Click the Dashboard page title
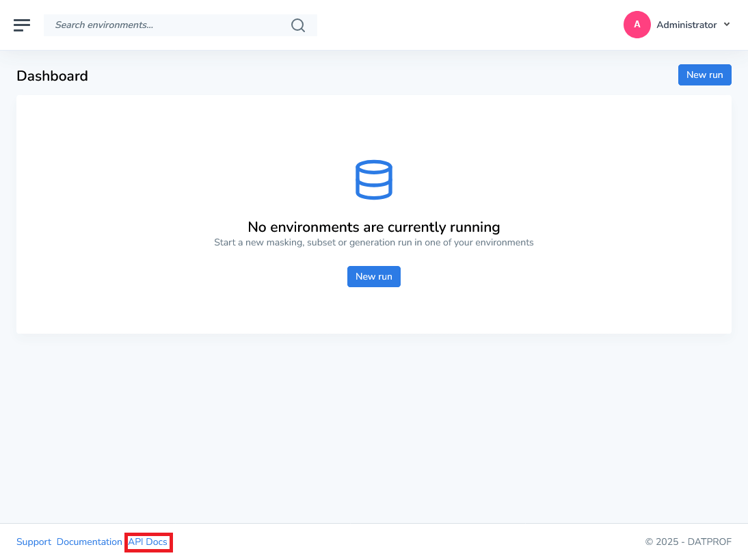This screenshot has width=748, height=560. (52, 76)
